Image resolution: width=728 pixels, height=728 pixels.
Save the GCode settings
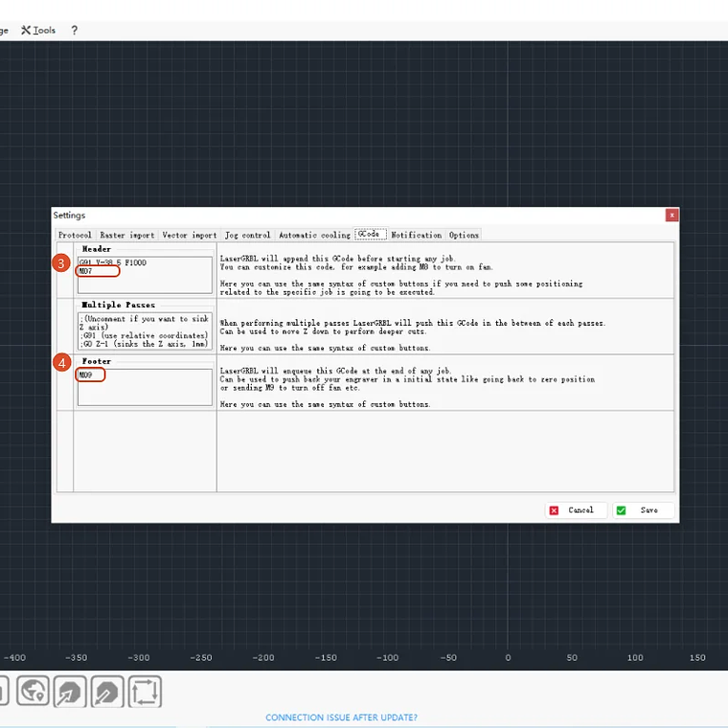pos(642,511)
